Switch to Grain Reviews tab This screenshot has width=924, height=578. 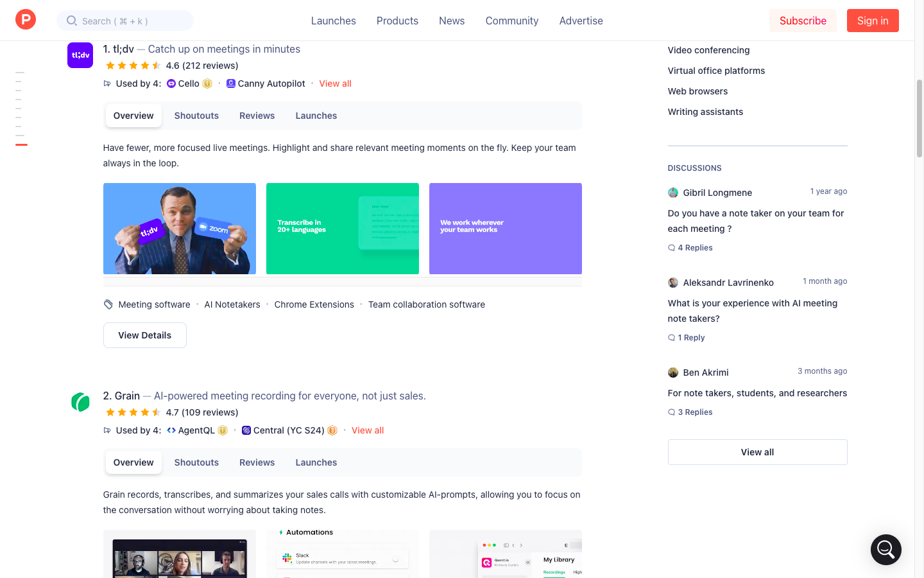(x=257, y=462)
